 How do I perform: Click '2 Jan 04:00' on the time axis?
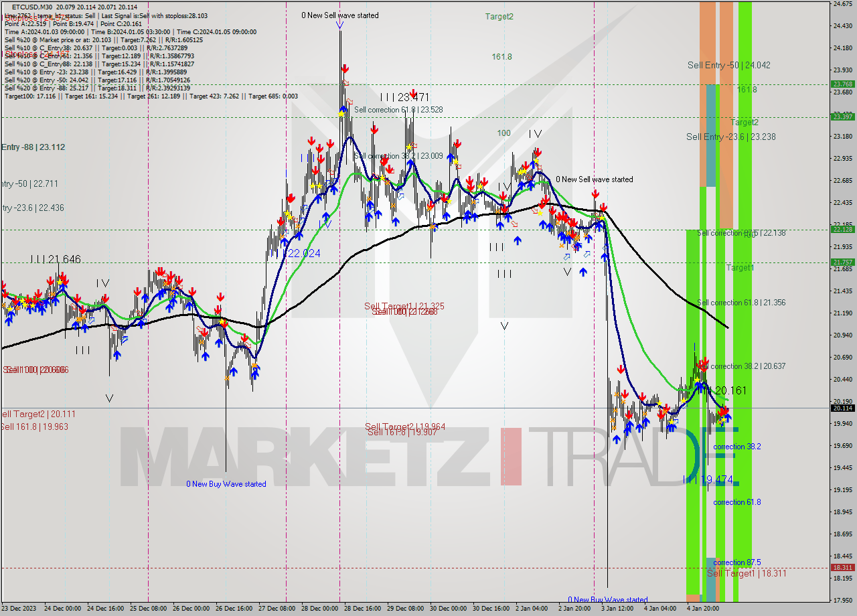pos(531,609)
